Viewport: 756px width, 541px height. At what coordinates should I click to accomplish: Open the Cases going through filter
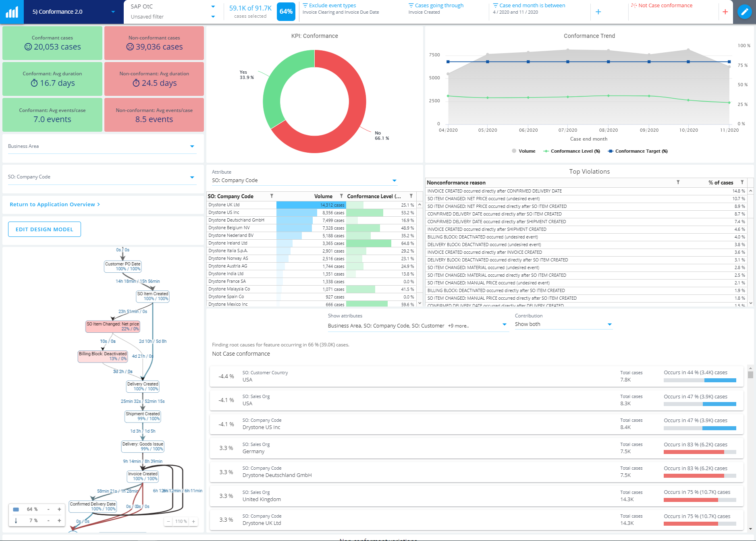[436, 8]
